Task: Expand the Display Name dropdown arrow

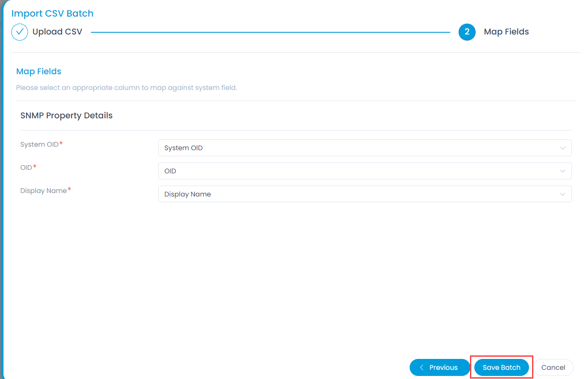Action: click(563, 194)
